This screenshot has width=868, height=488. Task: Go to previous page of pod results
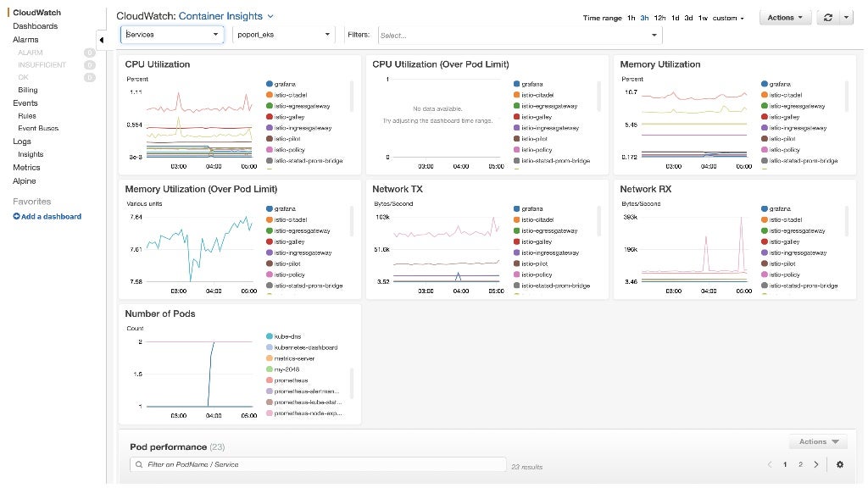click(x=770, y=464)
